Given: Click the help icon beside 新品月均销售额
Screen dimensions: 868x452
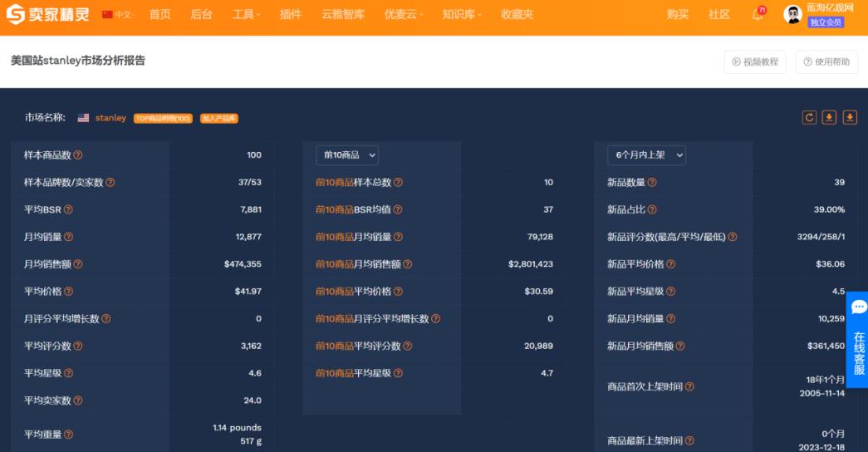Looking at the screenshot, I should [x=680, y=346].
